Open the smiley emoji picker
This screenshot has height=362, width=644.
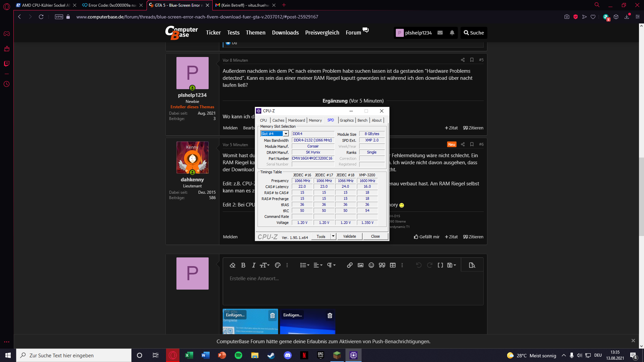[x=371, y=265]
